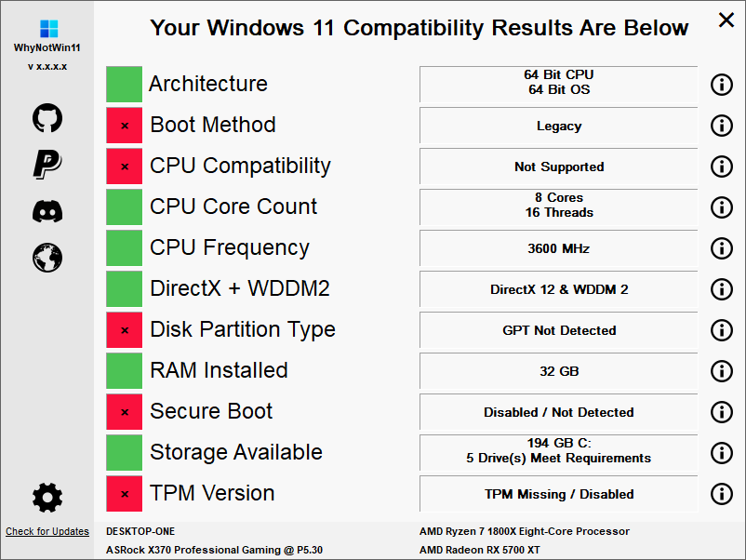Image resolution: width=746 pixels, height=560 pixels.
Task: Open info for Disk Partition Type
Action: point(722,330)
